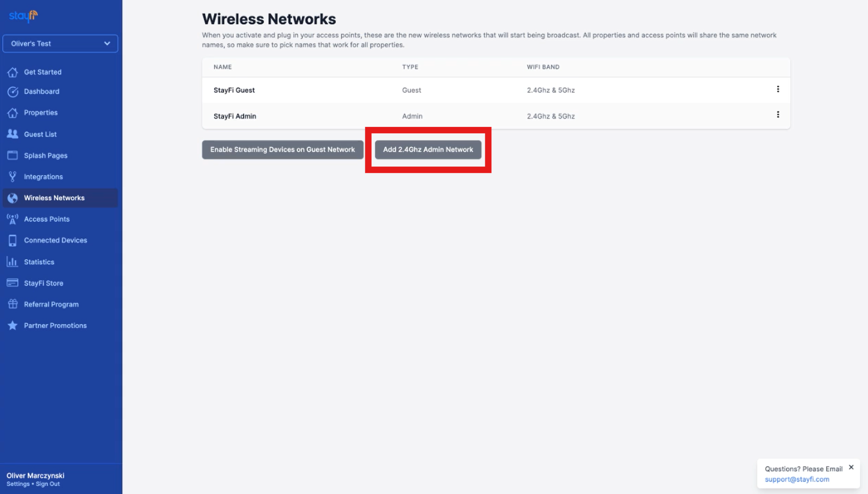Screen dimensions: 868x494
Task: Click Add 2.4Ghz Admin Network button
Action: (x=428, y=149)
